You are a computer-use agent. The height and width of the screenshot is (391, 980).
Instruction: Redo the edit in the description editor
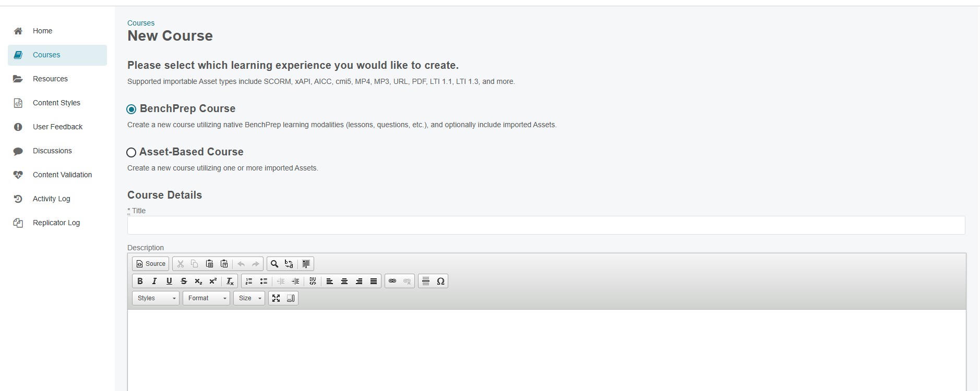256,264
